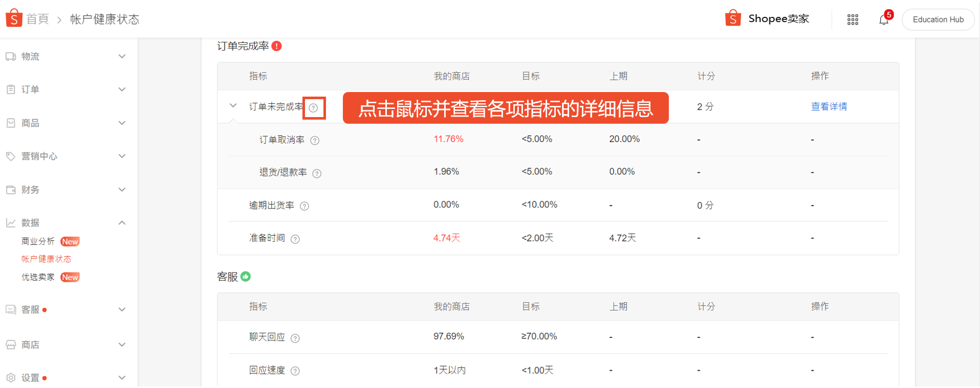Viewport: 980px width, 388px height.
Task: Open the 营销中心 sidebar label
Action: pos(39,156)
